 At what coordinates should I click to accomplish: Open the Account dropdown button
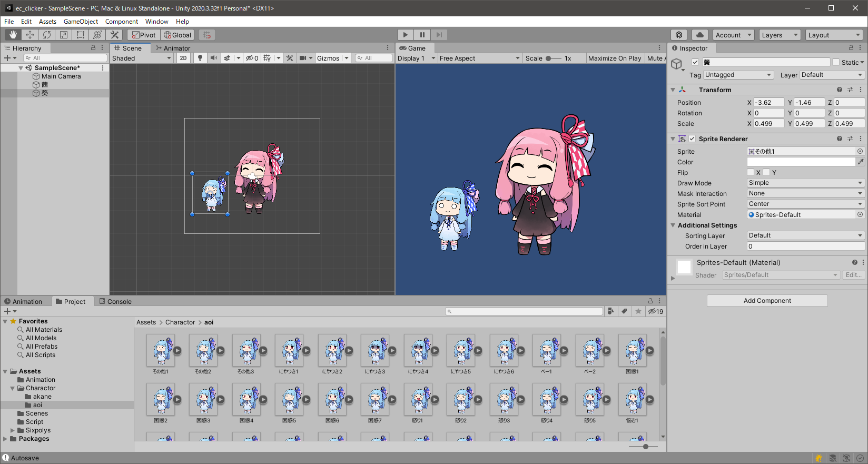tap(734, 35)
